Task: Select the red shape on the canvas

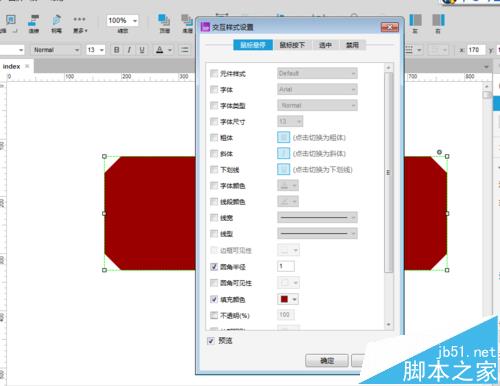Action: pos(150,213)
